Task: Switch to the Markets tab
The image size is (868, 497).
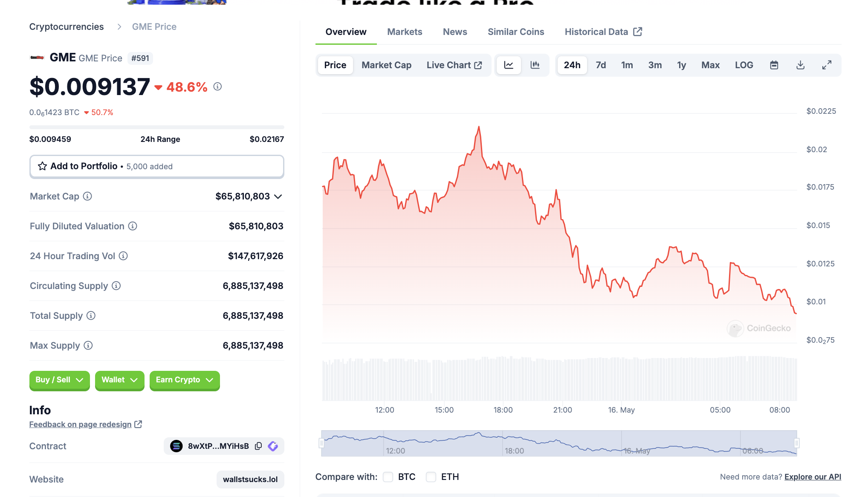Action: tap(405, 32)
